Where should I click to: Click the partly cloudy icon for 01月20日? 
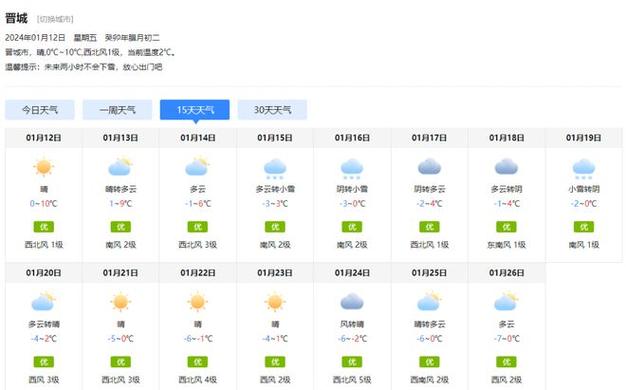coord(44,302)
